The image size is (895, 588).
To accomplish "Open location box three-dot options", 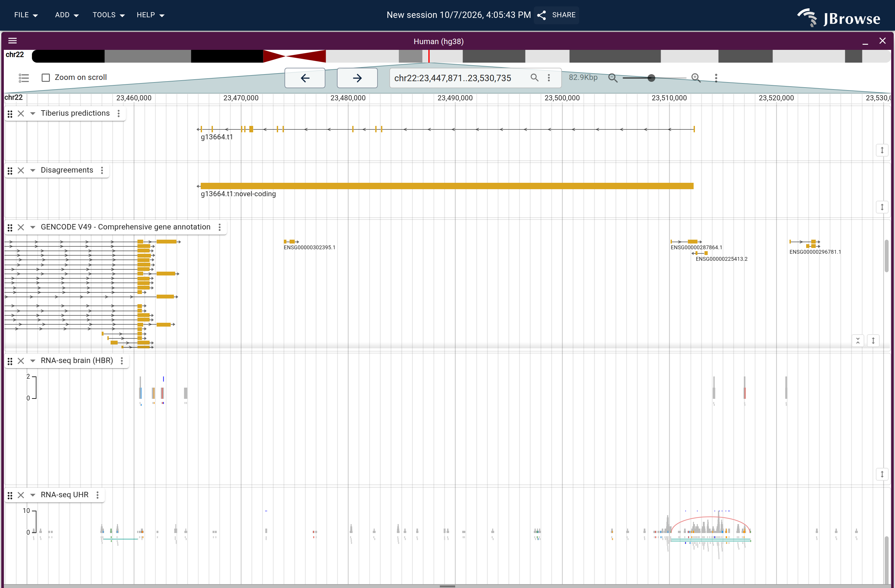I will (549, 77).
